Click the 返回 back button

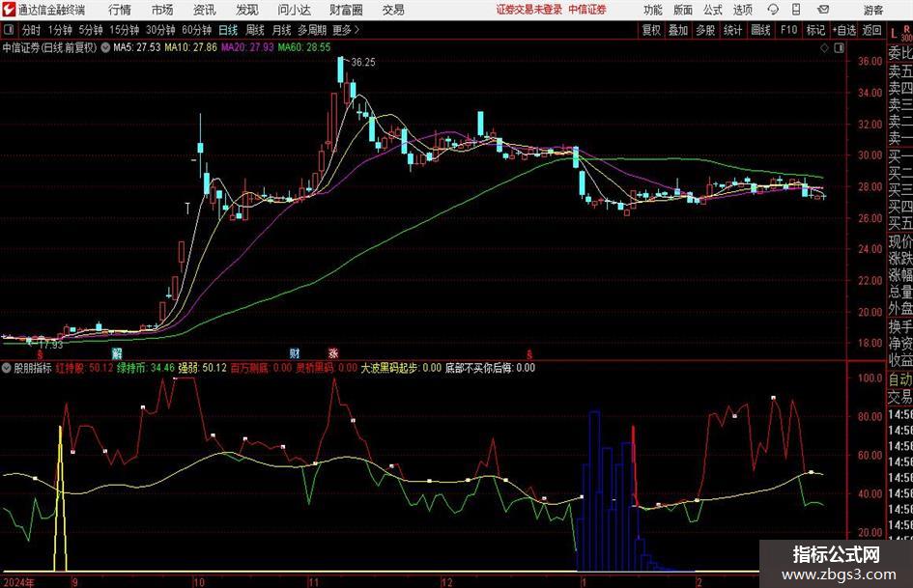click(x=871, y=30)
